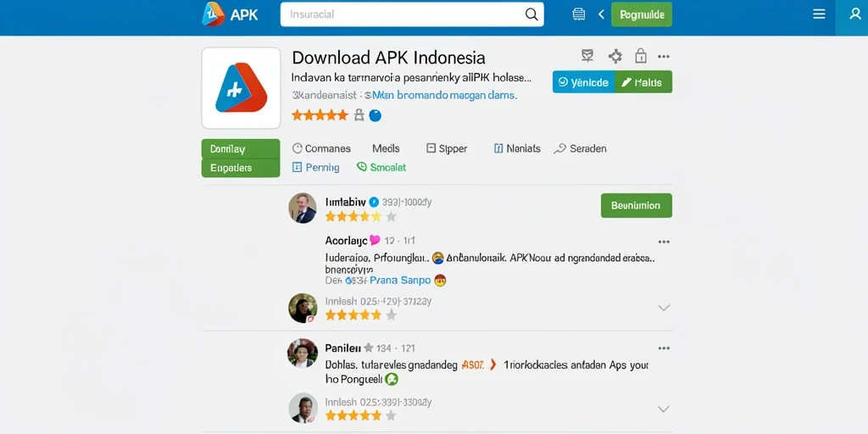Click lumlabiw's star rating
The image size is (868, 434).
[361, 216]
